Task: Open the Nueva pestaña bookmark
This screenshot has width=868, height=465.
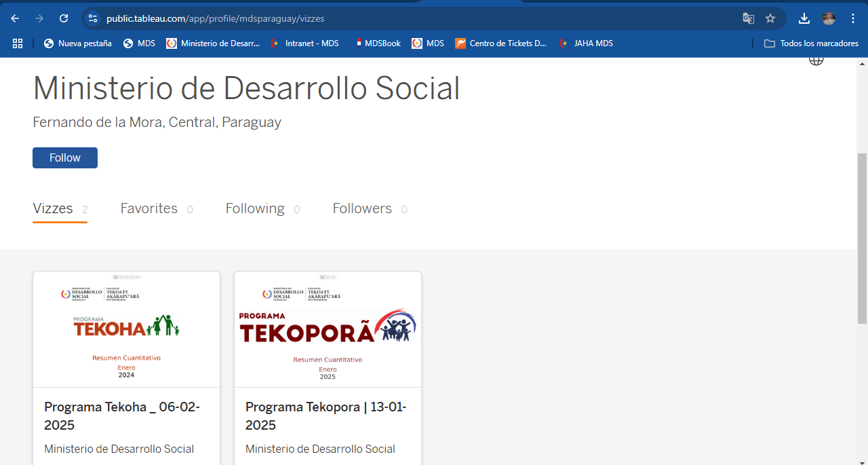Action: (78, 43)
